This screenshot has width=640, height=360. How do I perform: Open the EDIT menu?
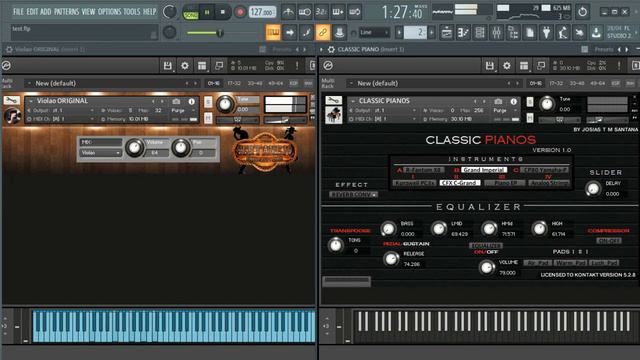pos(33,11)
